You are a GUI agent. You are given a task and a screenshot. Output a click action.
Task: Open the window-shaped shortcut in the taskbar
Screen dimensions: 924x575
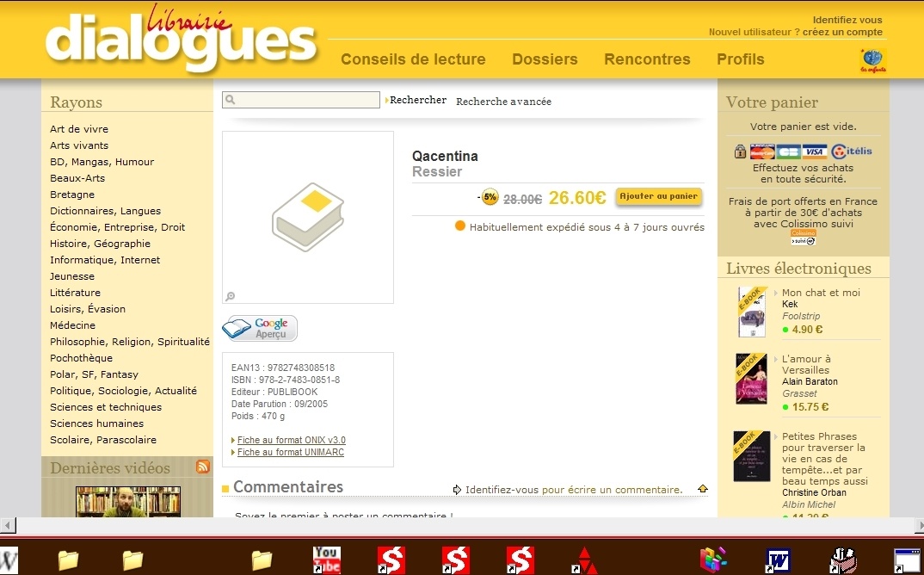coord(907,560)
